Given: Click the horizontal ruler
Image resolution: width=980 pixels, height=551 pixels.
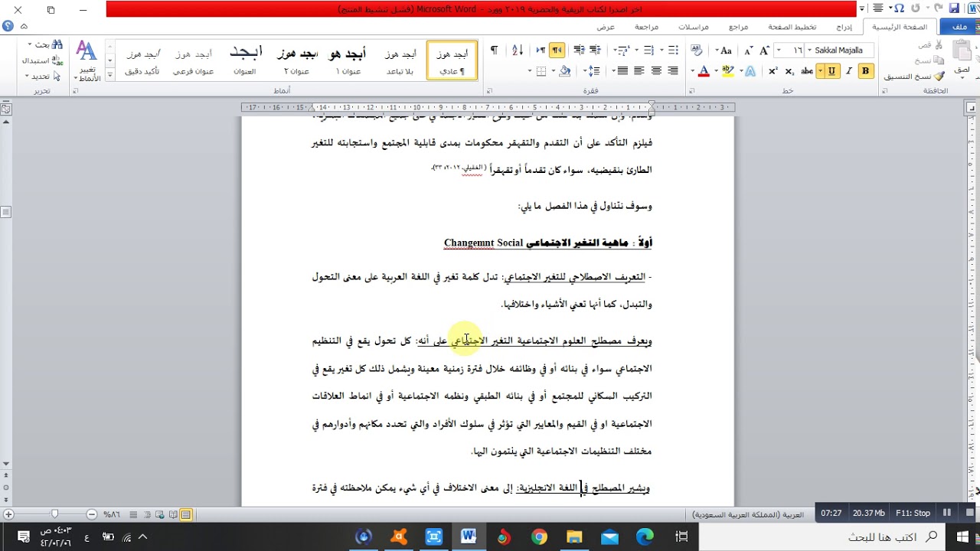Looking at the screenshot, I should coord(488,107).
